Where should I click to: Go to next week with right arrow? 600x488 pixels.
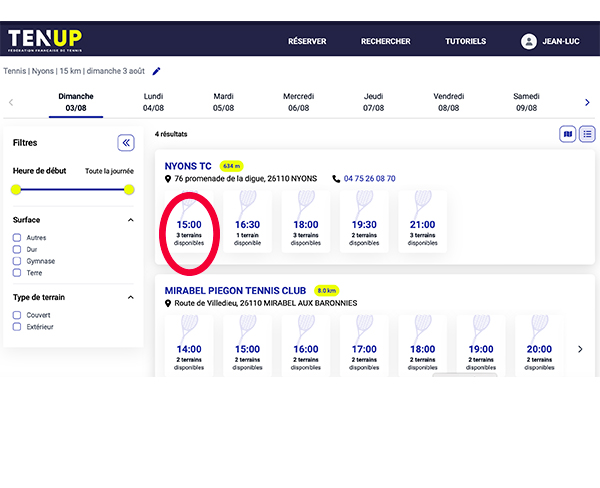(x=587, y=102)
